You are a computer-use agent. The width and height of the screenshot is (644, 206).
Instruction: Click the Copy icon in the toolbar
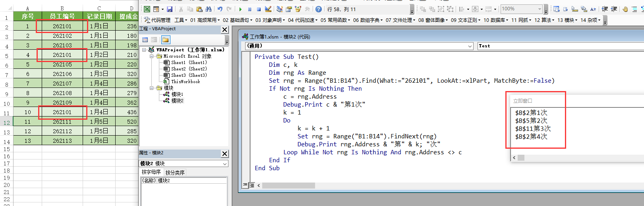(x=190, y=9)
